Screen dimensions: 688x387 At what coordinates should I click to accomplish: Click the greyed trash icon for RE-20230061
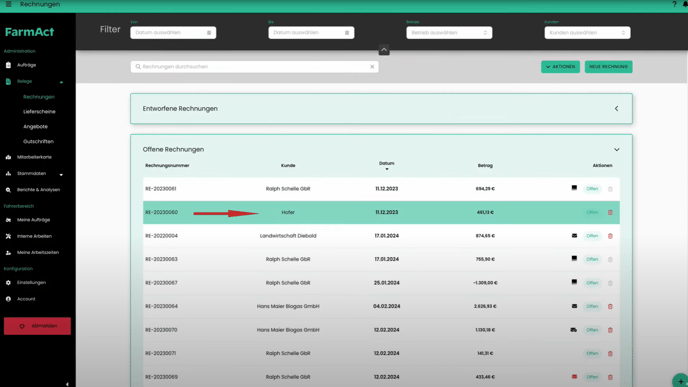coord(610,189)
